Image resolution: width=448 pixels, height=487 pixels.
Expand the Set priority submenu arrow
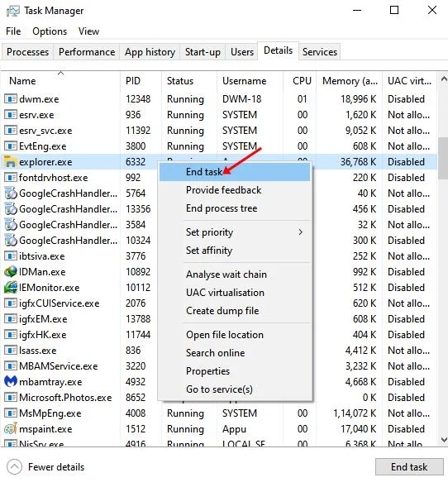pyautogui.click(x=300, y=232)
